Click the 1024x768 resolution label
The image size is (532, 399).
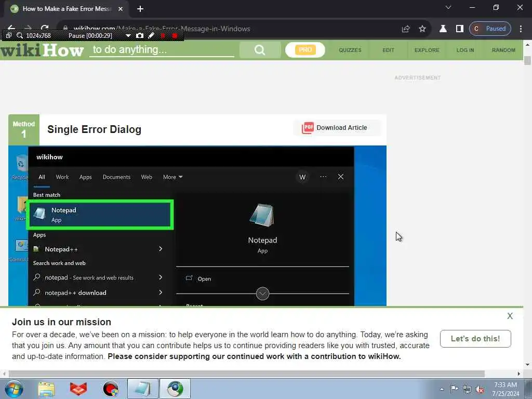38,36
